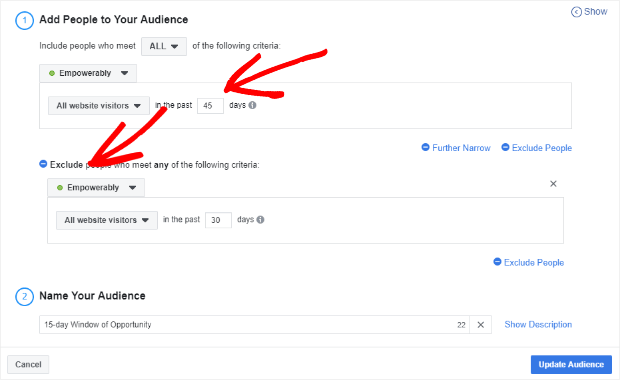This screenshot has height=380, width=620.
Task: Click the Cancel button
Action: click(x=28, y=364)
